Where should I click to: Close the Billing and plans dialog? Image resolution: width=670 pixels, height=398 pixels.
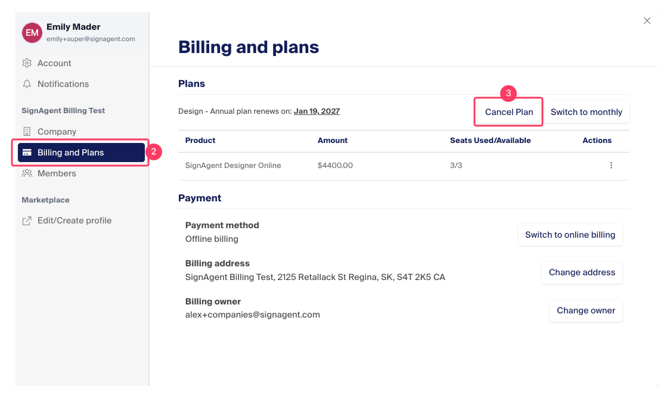pos(647,21)
